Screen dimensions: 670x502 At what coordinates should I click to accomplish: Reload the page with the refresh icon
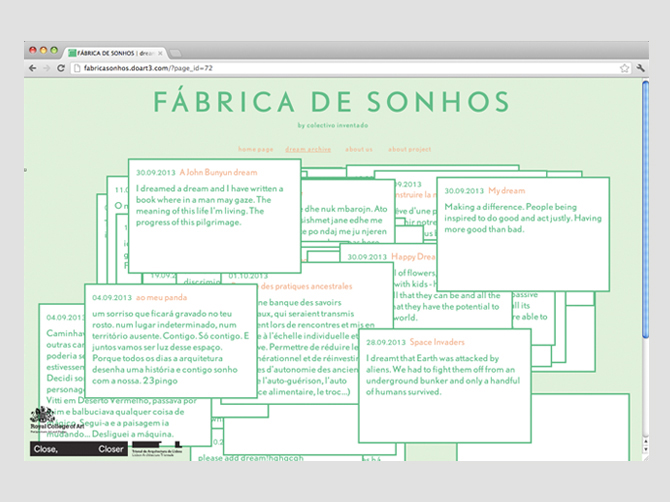click(61, 68)
